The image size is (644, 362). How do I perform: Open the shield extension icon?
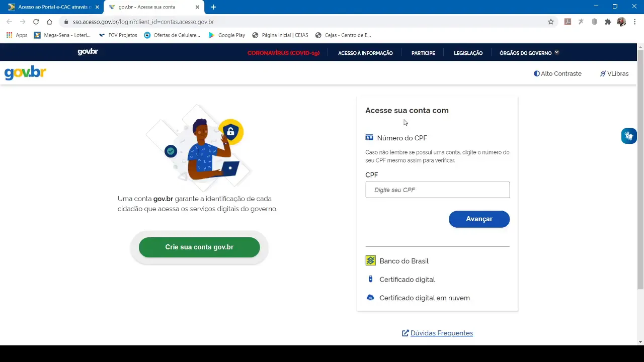[594, 22]
